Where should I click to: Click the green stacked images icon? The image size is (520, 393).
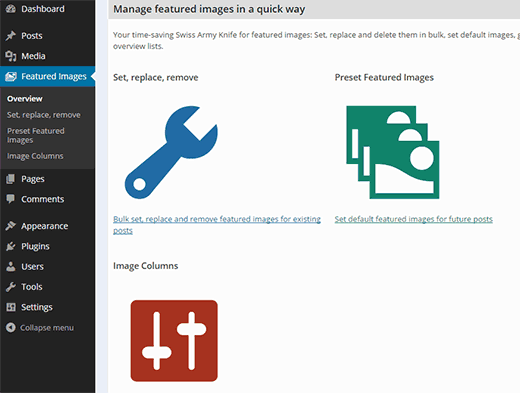pyautogui.click(x=393, y=152)
